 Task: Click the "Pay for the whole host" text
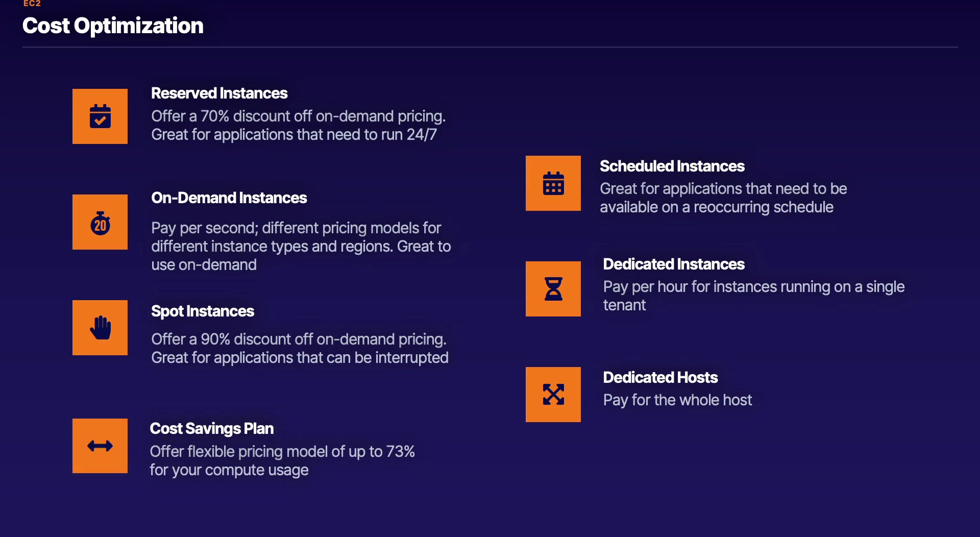(677, 400)
